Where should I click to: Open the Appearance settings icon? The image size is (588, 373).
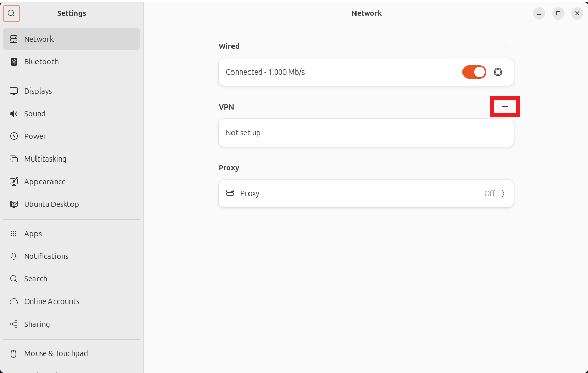(13, 182)
